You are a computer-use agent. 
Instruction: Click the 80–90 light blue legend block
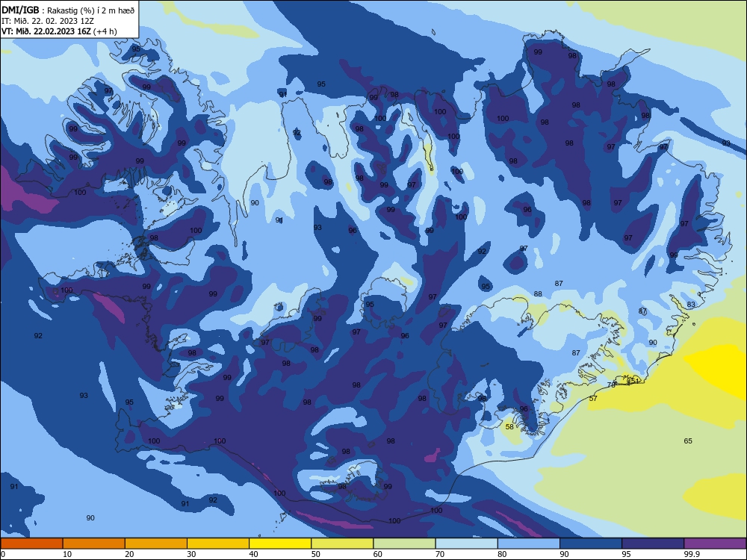pos(529,544)
